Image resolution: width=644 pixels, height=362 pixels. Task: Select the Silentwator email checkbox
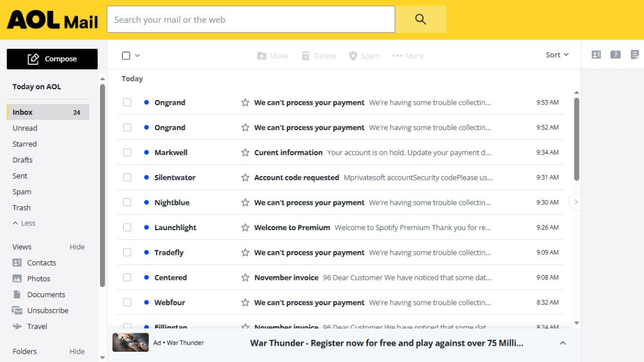[127, 177]
